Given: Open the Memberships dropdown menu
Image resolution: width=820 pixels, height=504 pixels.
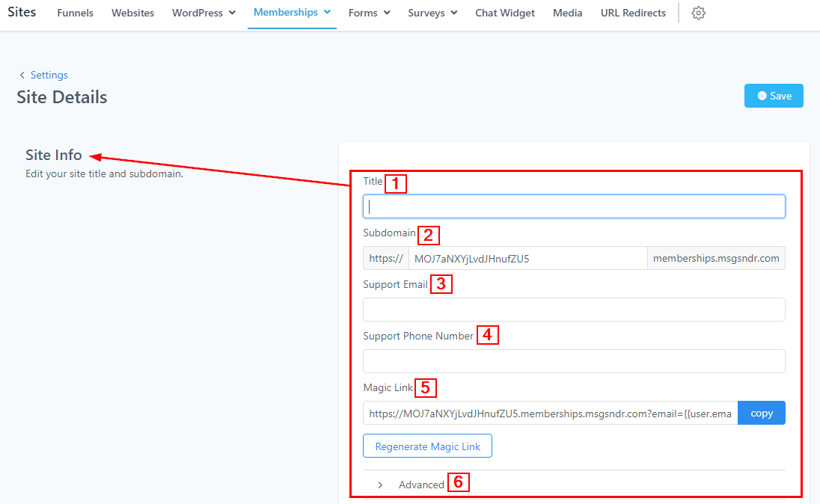Looking at the screenshot, I should pyautogui.click(x=292, y=13).
